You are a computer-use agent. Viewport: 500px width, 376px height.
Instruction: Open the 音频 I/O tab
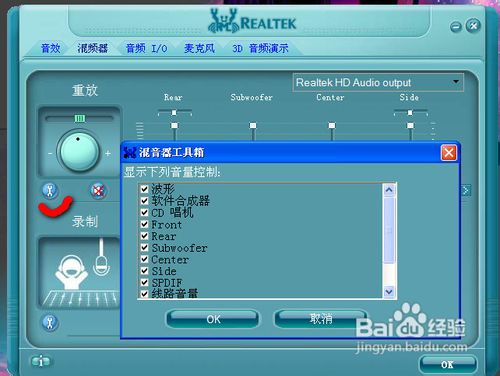tap(147, 48)
